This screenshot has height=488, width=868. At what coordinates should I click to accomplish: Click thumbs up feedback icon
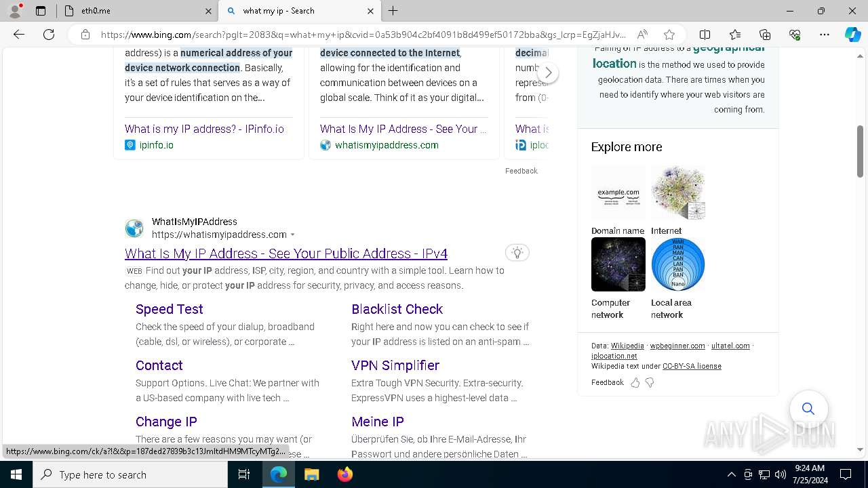635,383
